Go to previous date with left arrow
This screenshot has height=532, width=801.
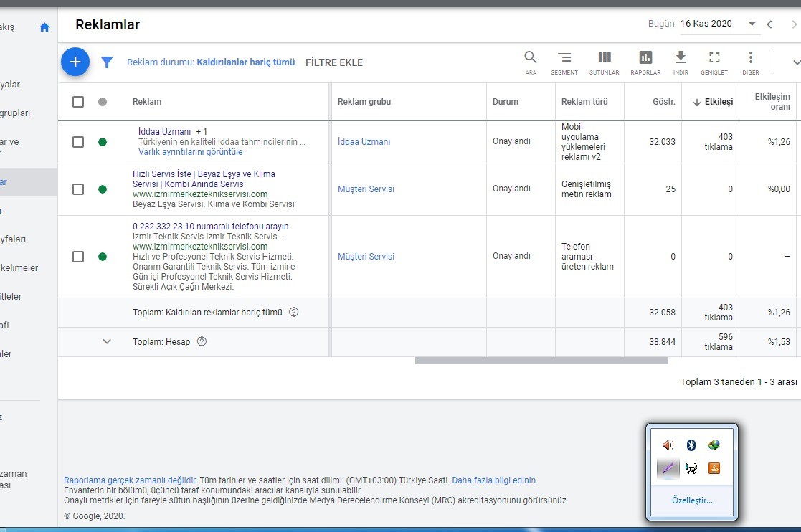click(769, 24)
